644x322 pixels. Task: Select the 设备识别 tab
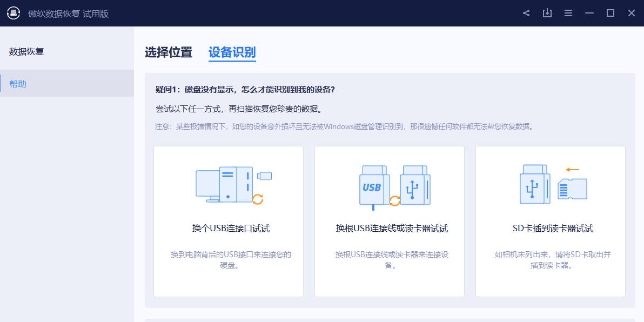pyautogui.click(x=232, y=52)
